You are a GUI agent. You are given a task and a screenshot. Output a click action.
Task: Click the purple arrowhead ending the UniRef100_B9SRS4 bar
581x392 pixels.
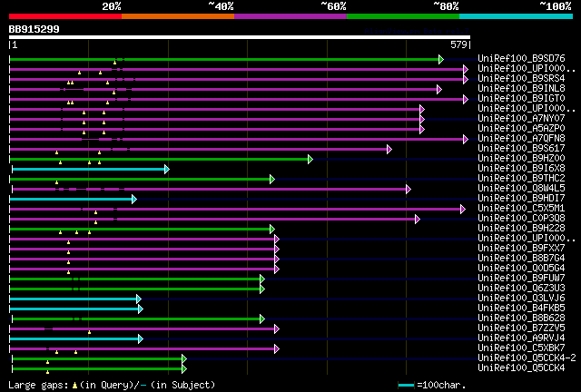pyautogui.click(x=466, y=79)
